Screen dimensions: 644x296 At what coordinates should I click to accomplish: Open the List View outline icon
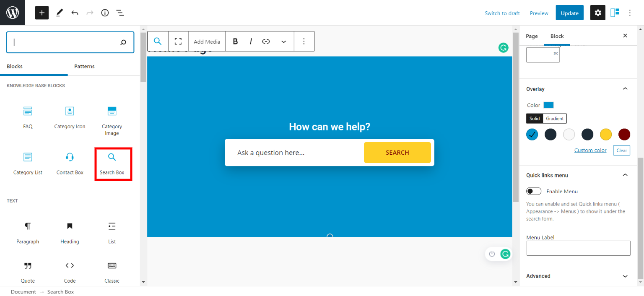click(120, 13)
